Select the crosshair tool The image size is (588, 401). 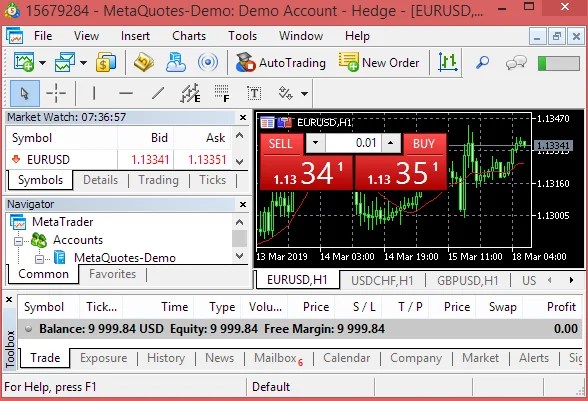point(56,93)
